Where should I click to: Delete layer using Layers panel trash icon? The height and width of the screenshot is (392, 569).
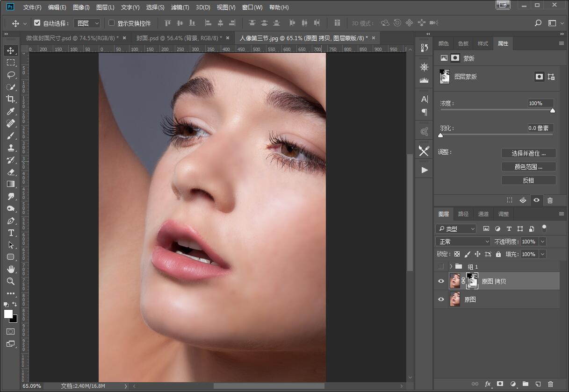pos(550,384)
